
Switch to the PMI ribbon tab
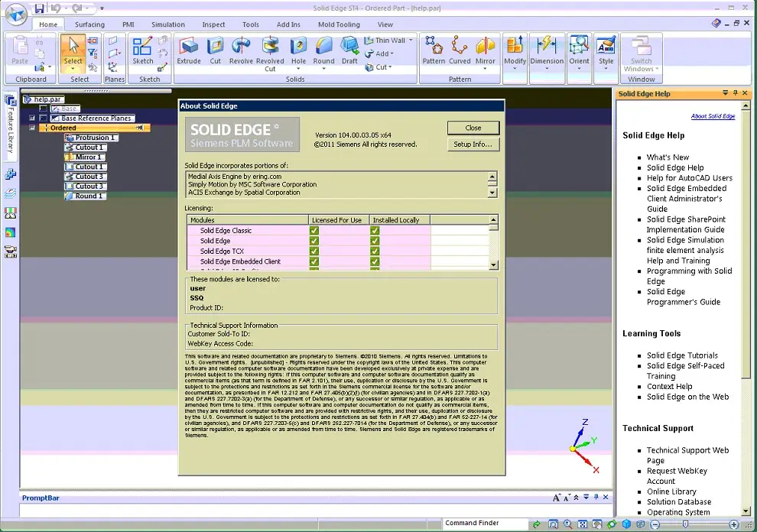point(128,24)
